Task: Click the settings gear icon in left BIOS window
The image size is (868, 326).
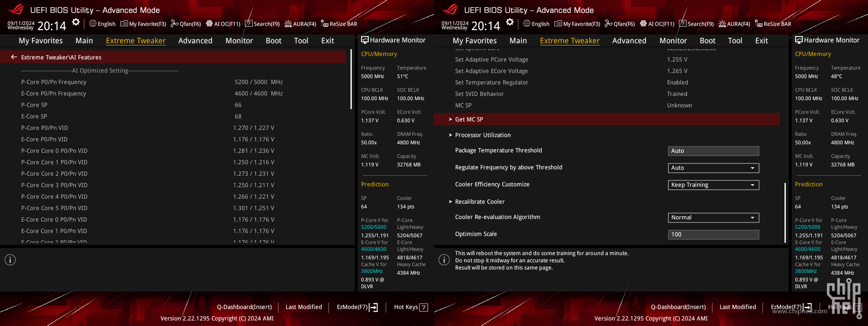Action: (76, 22)
